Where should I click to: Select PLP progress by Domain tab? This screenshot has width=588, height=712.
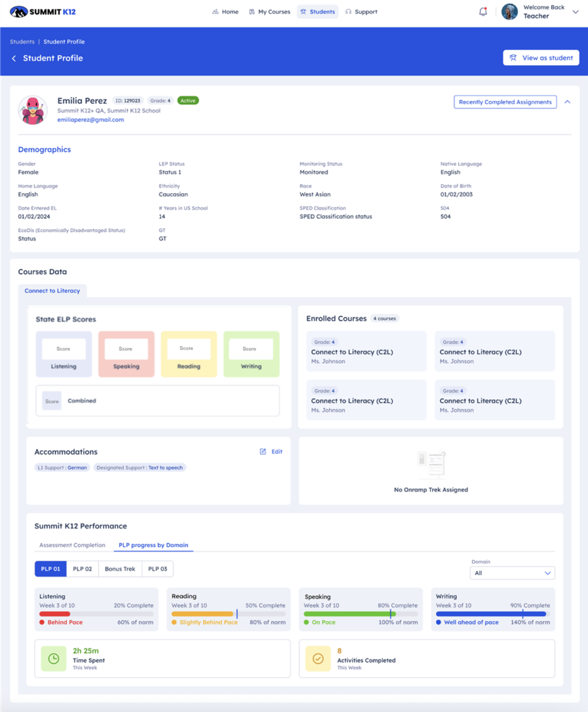153,545
